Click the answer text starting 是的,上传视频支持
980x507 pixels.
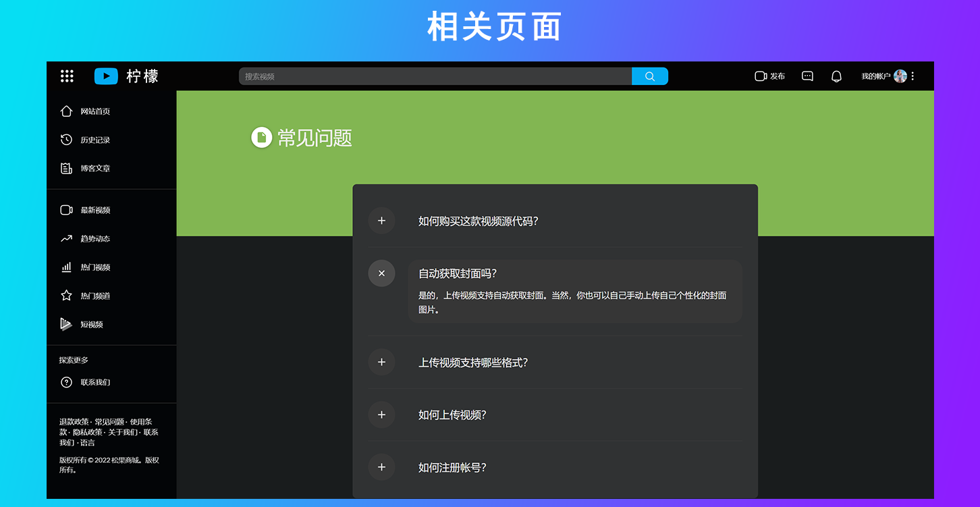pyautogui.click(x=572, y=302)
